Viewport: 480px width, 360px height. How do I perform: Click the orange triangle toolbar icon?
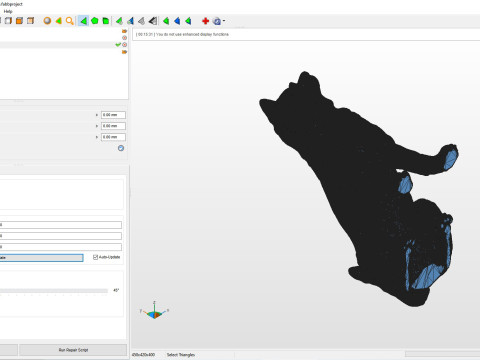point(58,21)
